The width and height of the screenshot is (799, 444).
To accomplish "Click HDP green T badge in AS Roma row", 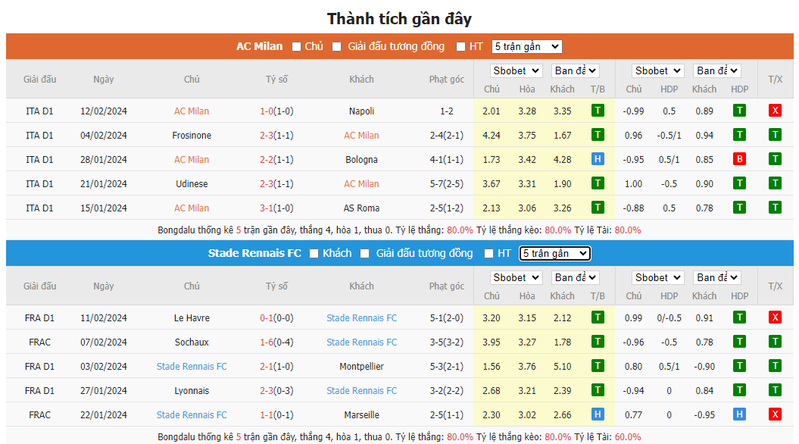I will pos(739,208).
